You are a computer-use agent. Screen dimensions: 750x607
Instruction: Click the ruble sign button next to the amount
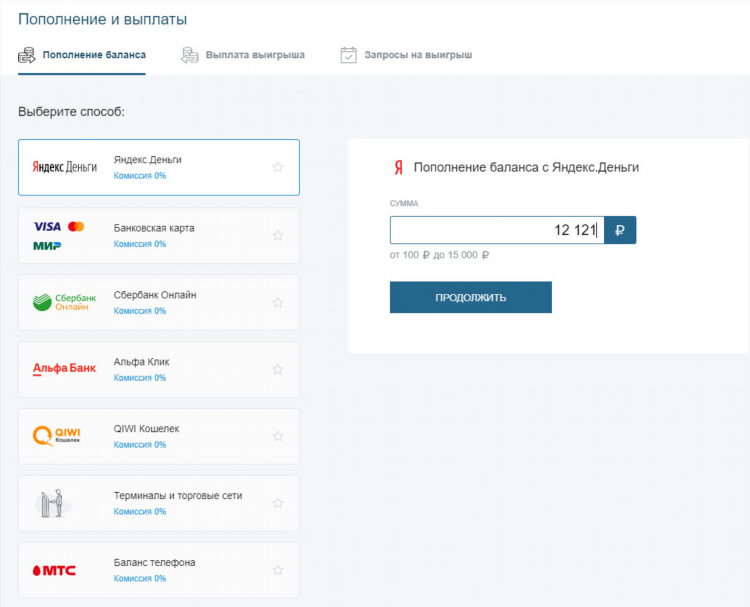620,230
